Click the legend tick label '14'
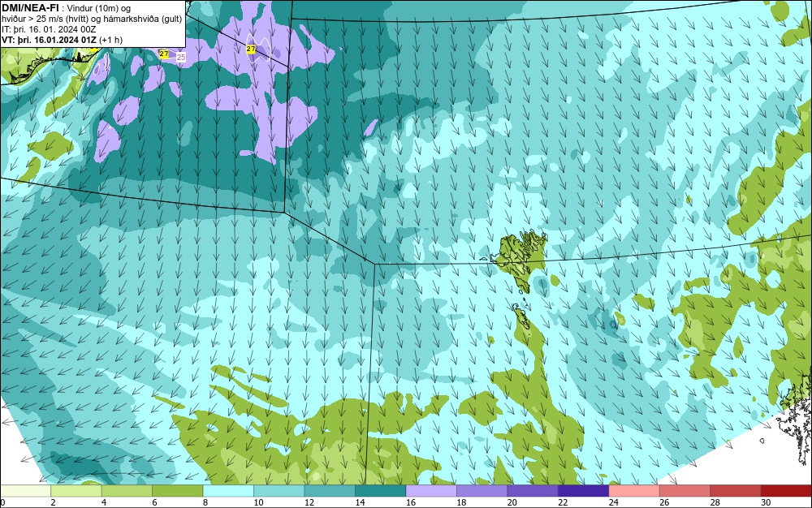 360,502
